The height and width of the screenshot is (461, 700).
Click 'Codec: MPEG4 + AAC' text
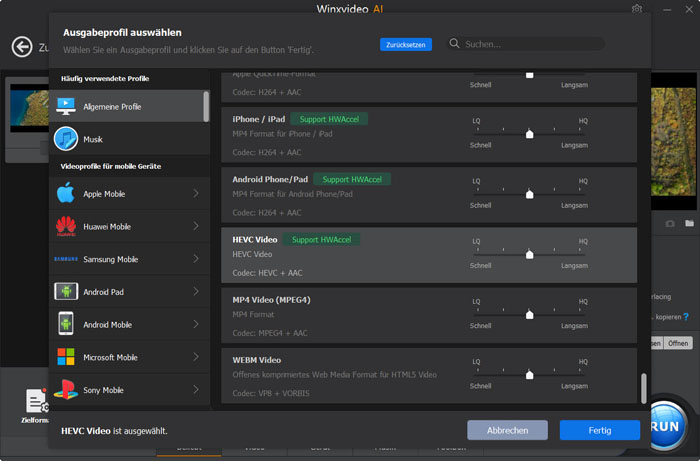pyautogui.click(x=270, y=333)
